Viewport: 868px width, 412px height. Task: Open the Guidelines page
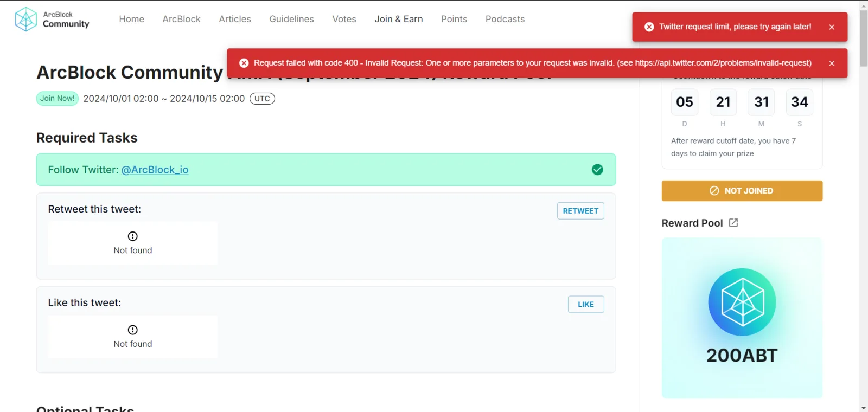292,19
